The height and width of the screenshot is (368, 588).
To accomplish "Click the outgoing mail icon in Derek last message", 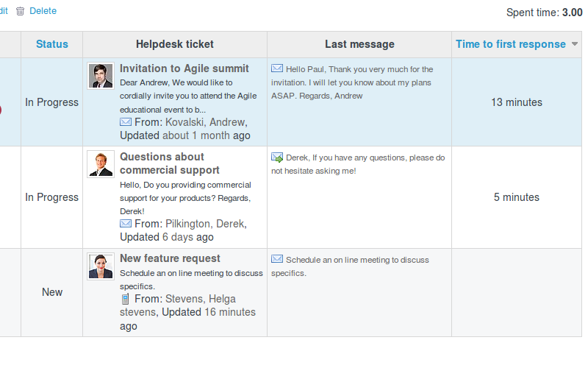I will [x=277, y=158].
